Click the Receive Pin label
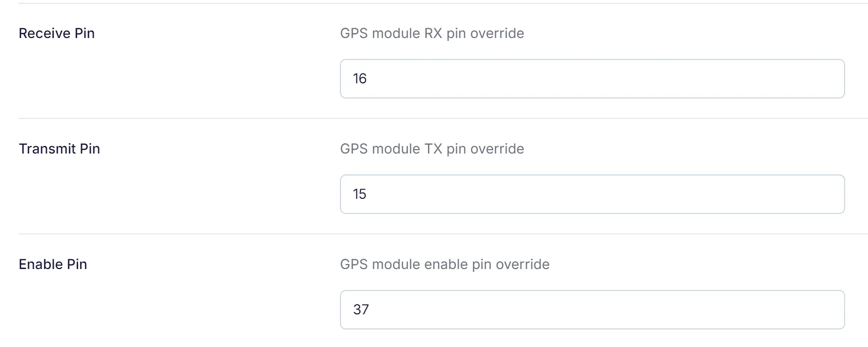The width and height of the screenshot is (868, 347). (57, 33)
